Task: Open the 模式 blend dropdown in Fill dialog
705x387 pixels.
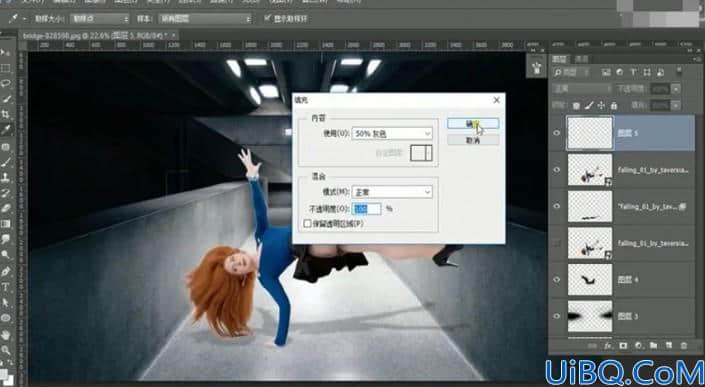Action: point(392,192)
